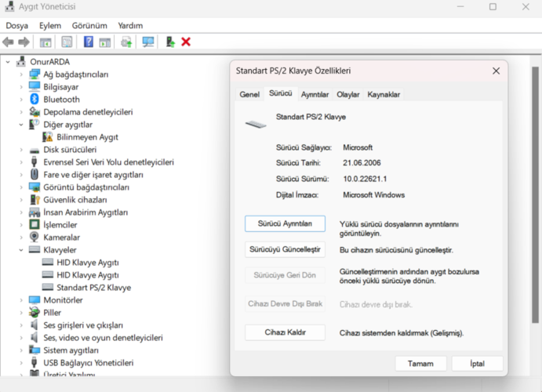Click the driver version 10.0.22621.1 text

coord(365,179)
